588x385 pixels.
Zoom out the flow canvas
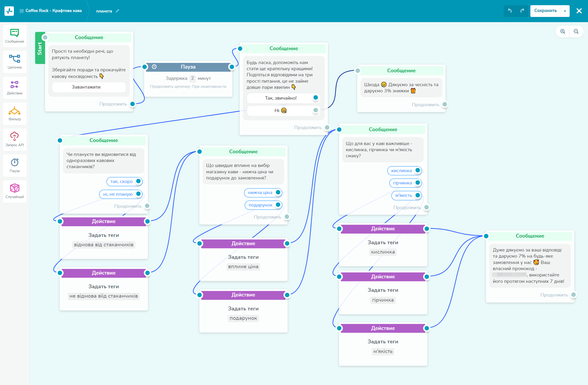(x=576, y=31)
